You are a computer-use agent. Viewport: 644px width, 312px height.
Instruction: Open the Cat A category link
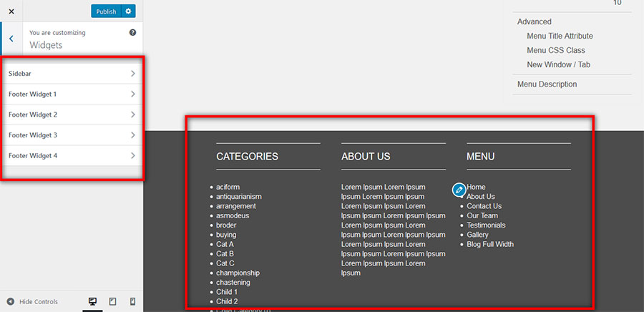pyautogui.click(x=225, y=244)
